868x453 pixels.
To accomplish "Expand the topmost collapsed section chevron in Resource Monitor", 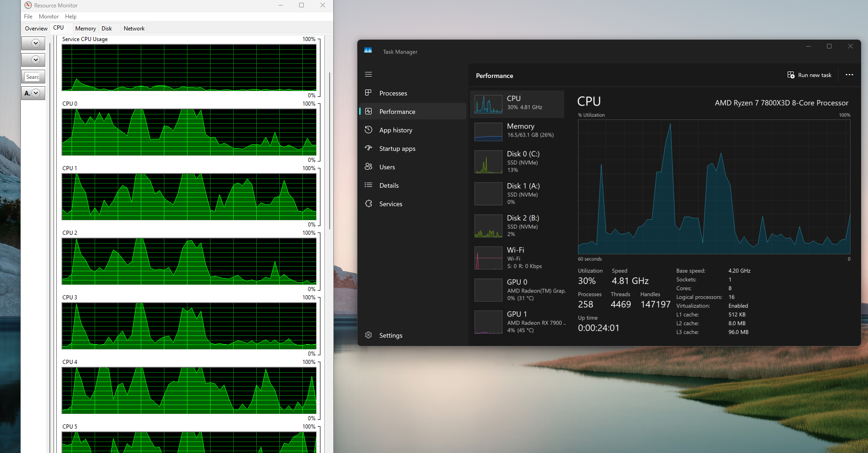I will point(36,43).
